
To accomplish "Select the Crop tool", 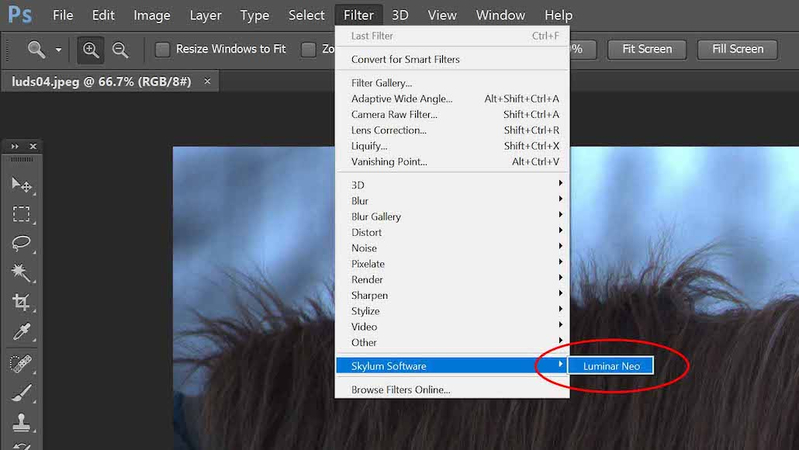I will point(21,302).
